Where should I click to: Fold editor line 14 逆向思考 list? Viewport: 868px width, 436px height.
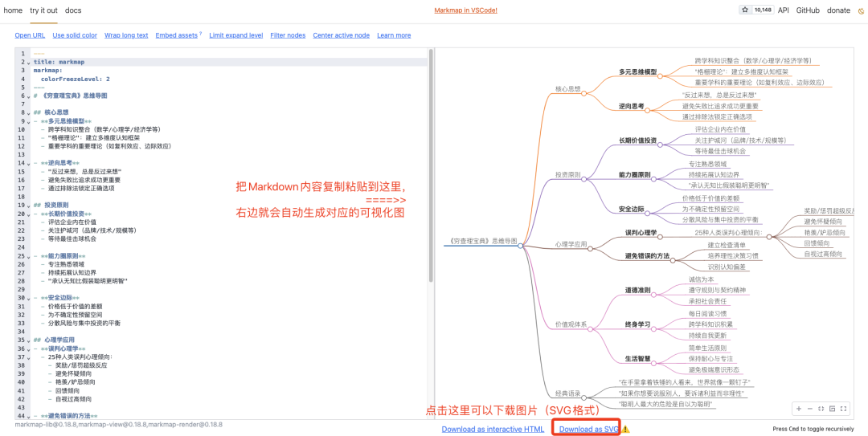(x=29, y=164)
